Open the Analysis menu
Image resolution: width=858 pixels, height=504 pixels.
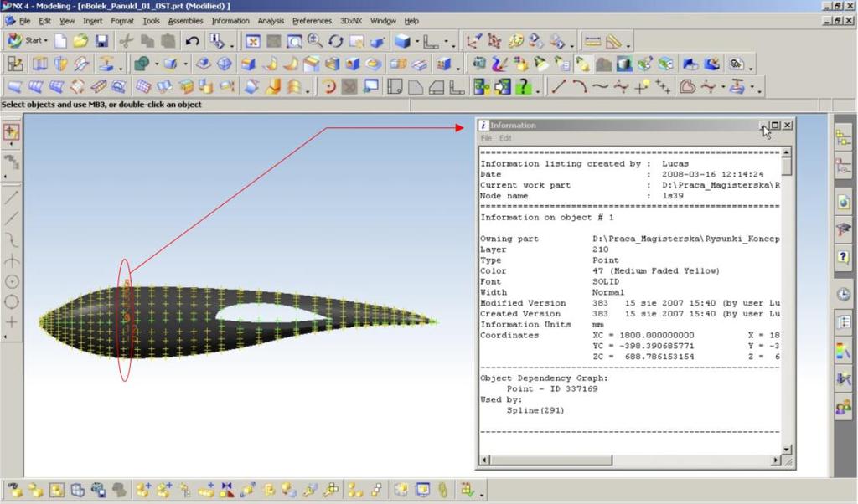(x=271, y=21)
